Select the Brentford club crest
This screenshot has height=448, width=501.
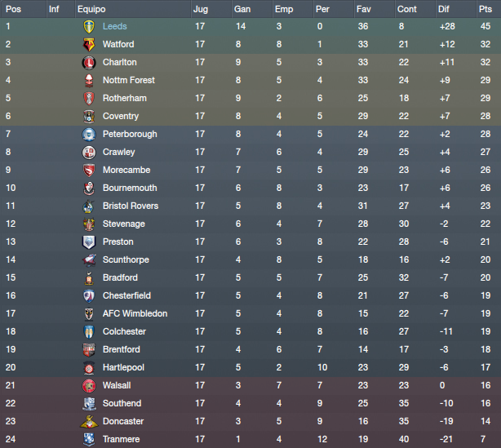(89, 349)
